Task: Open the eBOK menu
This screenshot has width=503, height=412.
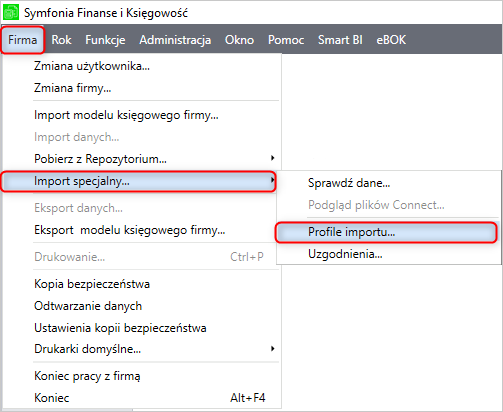Action: coord(391,40)
